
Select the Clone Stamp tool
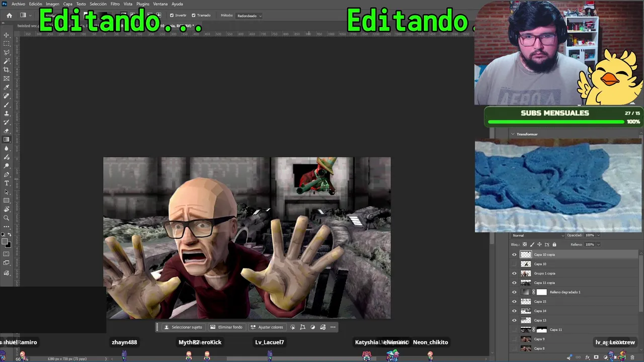click(7, 114)
